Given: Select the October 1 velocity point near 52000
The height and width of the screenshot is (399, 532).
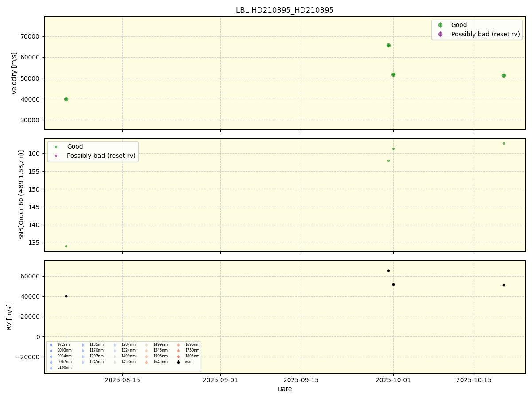Looking at the screenshot, I should click(x=393, y=74).
